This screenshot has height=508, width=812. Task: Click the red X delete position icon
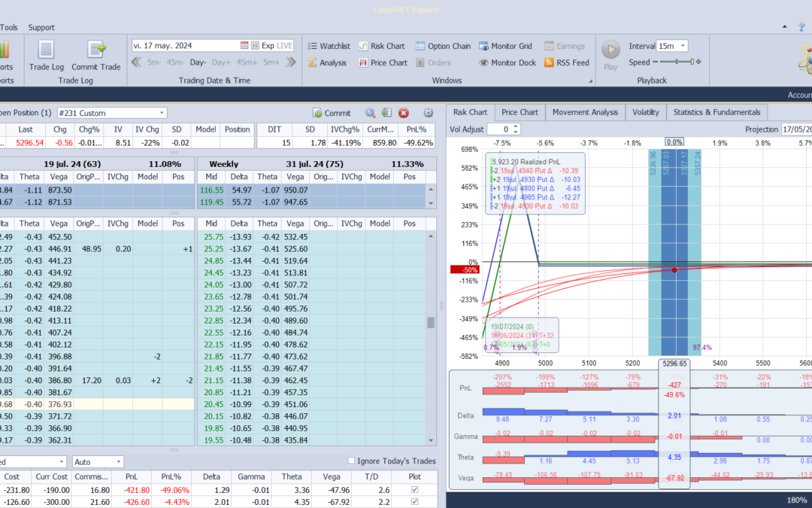pos(404,113)
